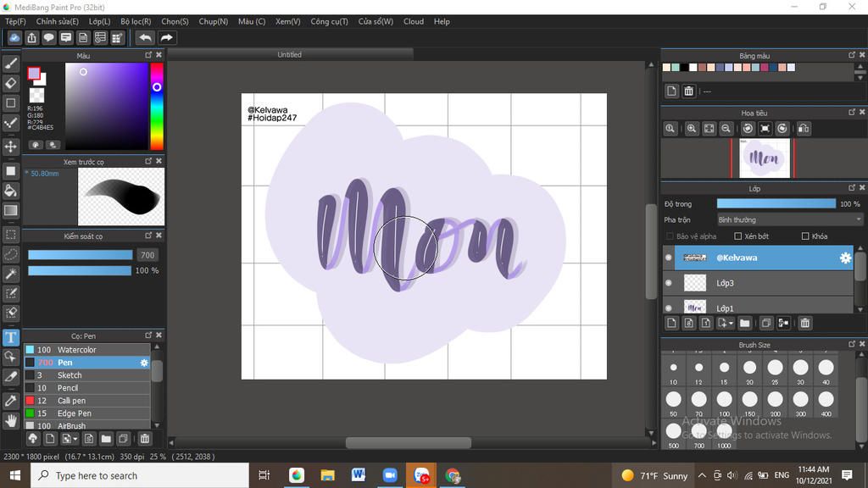The image size is (868, 488).
Task: Click the black swatch in Bảng màu
Action: click(684, 67)
